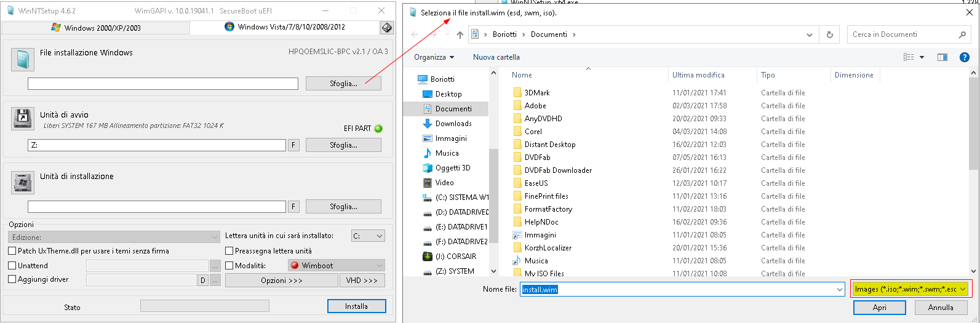The height and width of the screenshot is (323, 980).
Task: Click the boot drive icon
Action: tap(23, 118)
